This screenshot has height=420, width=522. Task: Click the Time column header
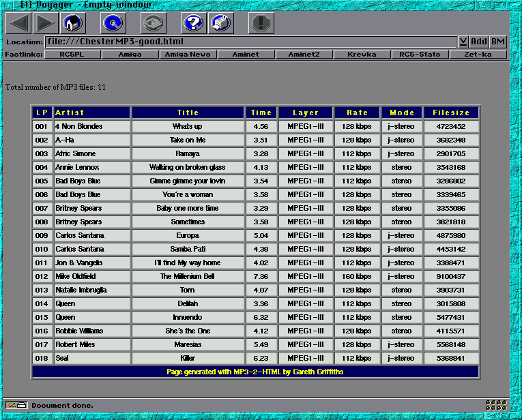[x=261, y=112]
